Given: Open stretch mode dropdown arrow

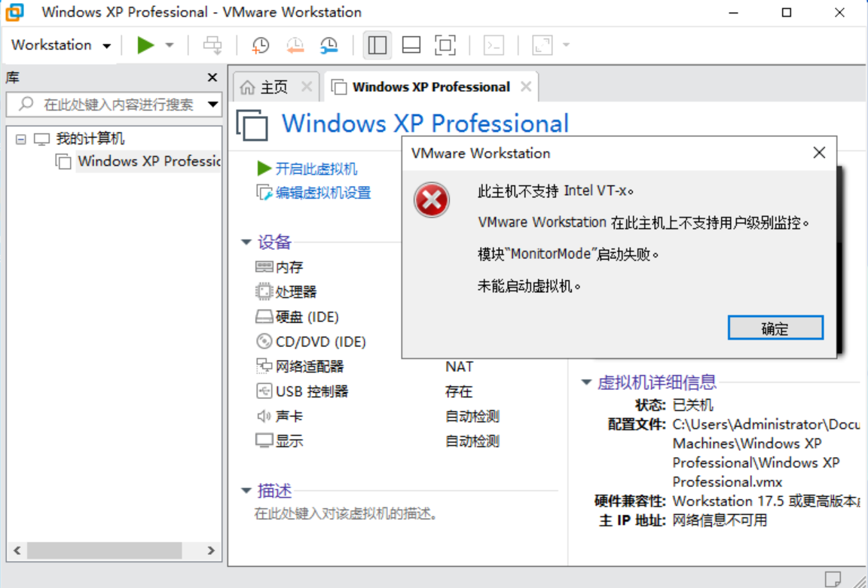Looking at the screenshot, I should 566,45.
